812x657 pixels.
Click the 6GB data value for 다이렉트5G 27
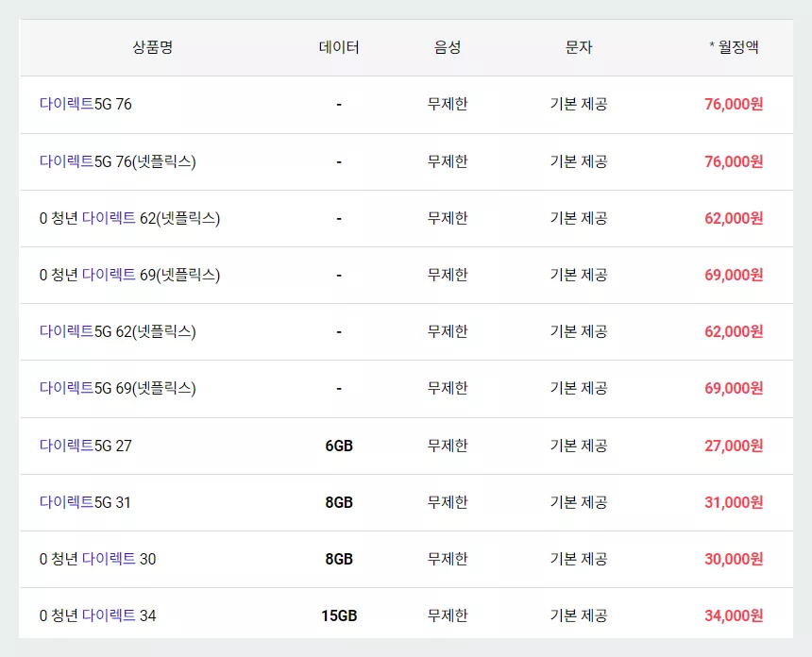pyautogui.click(x=340, y=445)
